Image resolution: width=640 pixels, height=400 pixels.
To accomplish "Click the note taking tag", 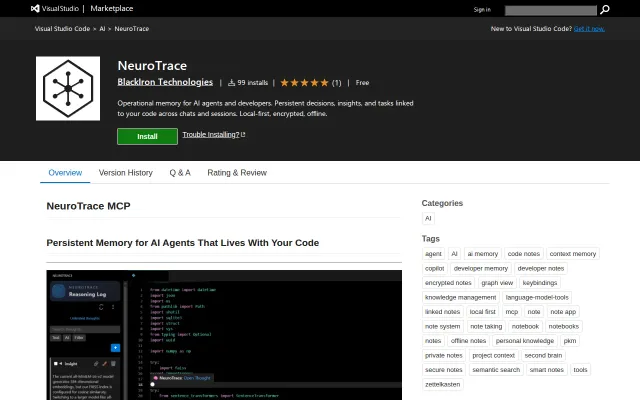I will coord(486,327).
